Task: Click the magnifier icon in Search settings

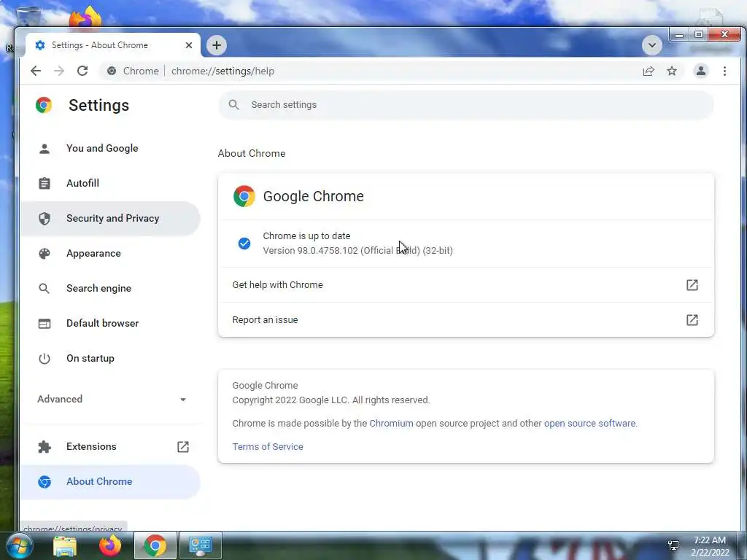Action: pos(233,105)
